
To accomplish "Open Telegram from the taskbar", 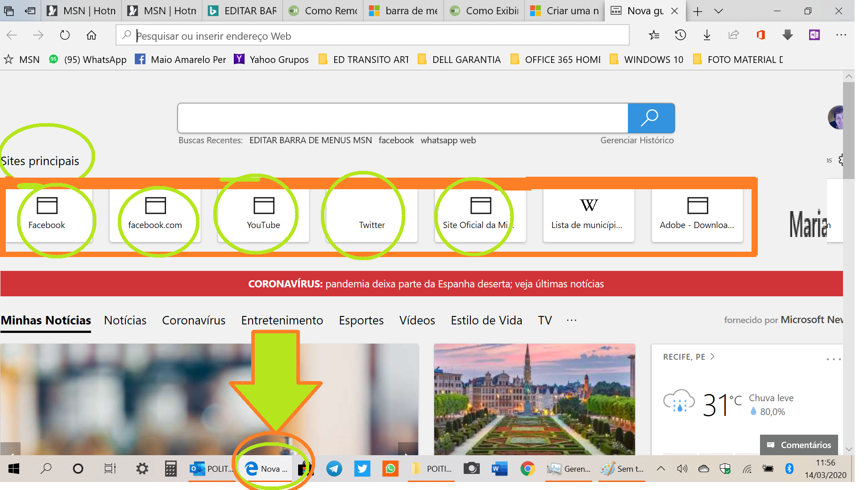I will click(334, 469).
